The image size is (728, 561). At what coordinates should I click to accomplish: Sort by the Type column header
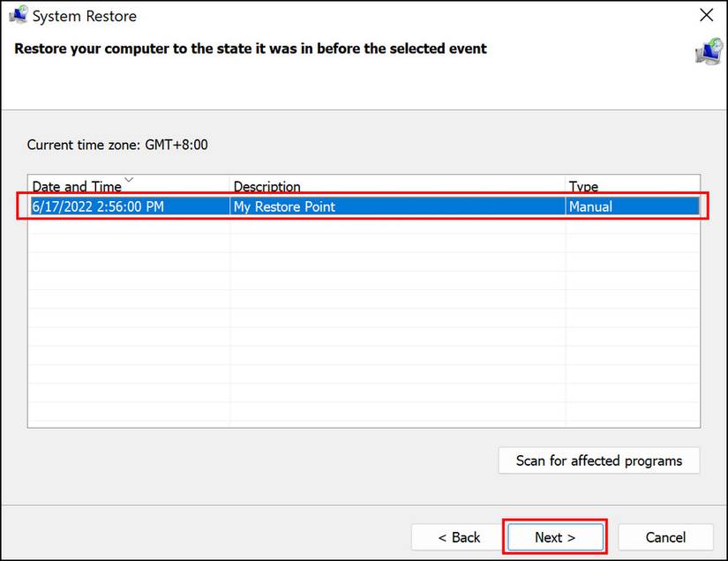[583, 186]
